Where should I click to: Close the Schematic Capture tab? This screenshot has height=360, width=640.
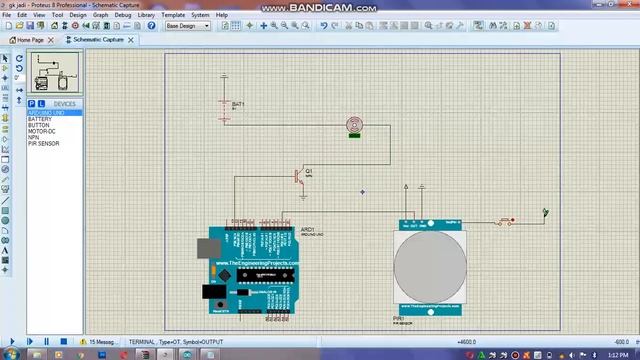click(131, 40)
